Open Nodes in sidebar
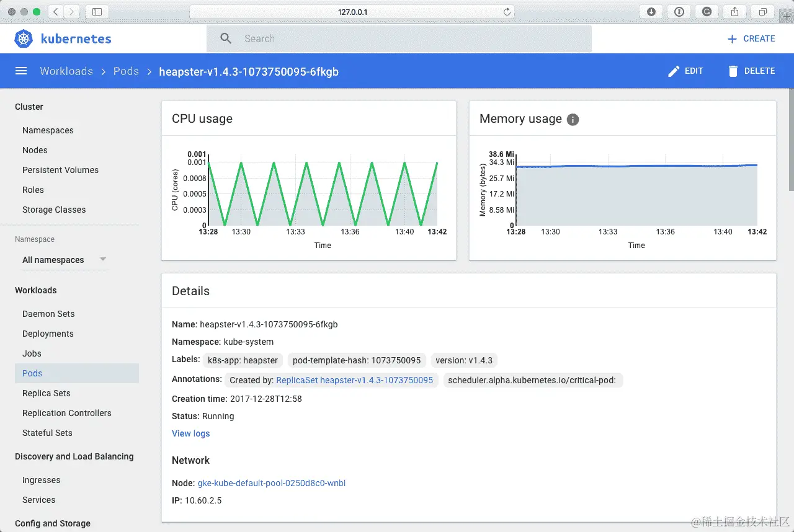The height and width of the screenshot is (532, 794). tap(35, 150)
